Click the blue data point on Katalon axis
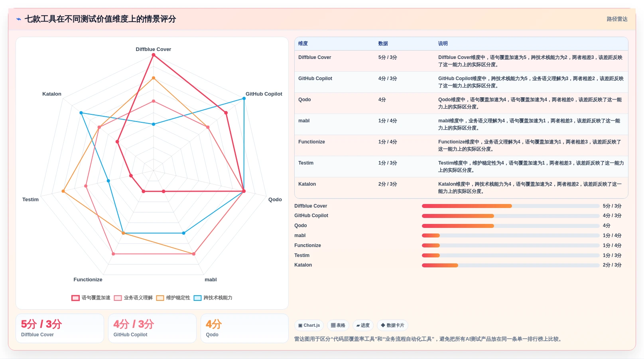 [x=81, y=113]
